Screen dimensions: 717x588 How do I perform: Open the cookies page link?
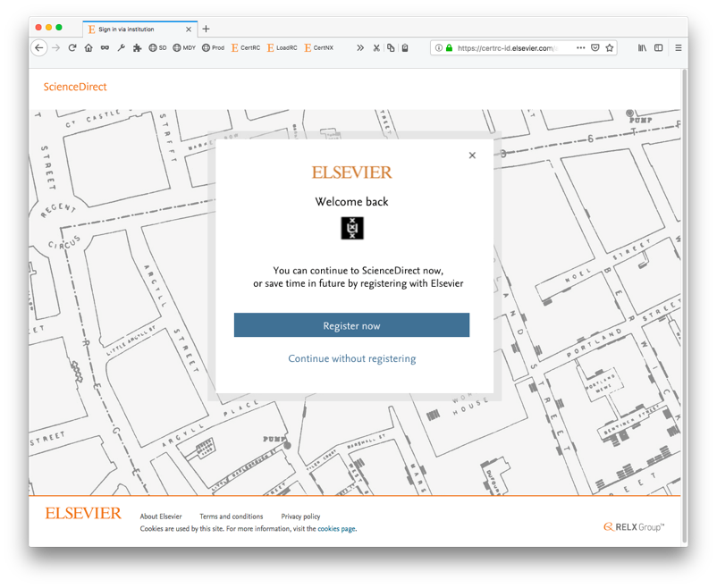coord(336,528)
